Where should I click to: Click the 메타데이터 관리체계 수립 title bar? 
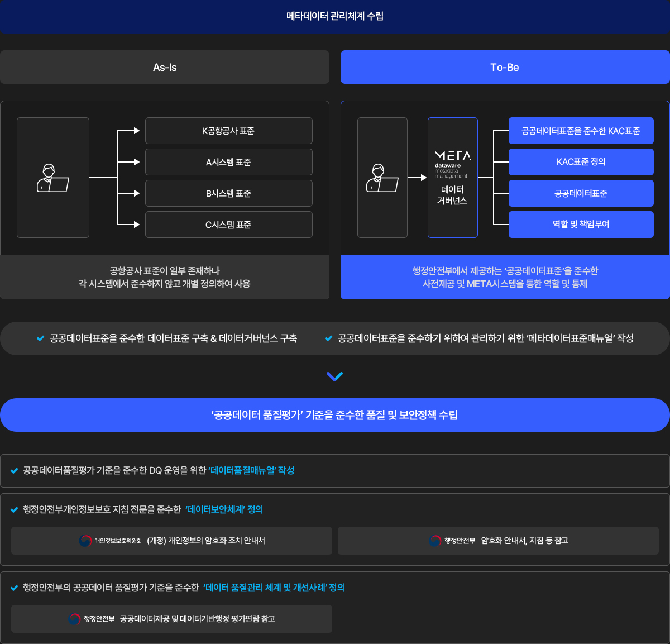click(x=335, y=16)
